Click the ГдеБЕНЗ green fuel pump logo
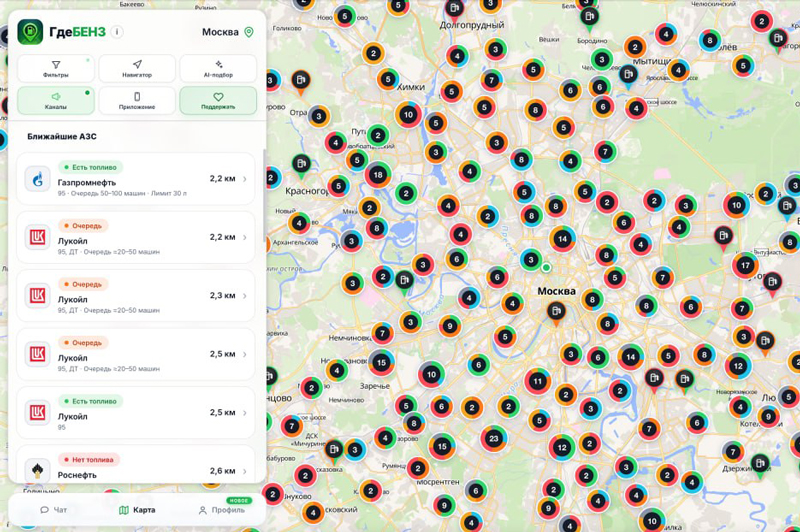 (30, 32)
